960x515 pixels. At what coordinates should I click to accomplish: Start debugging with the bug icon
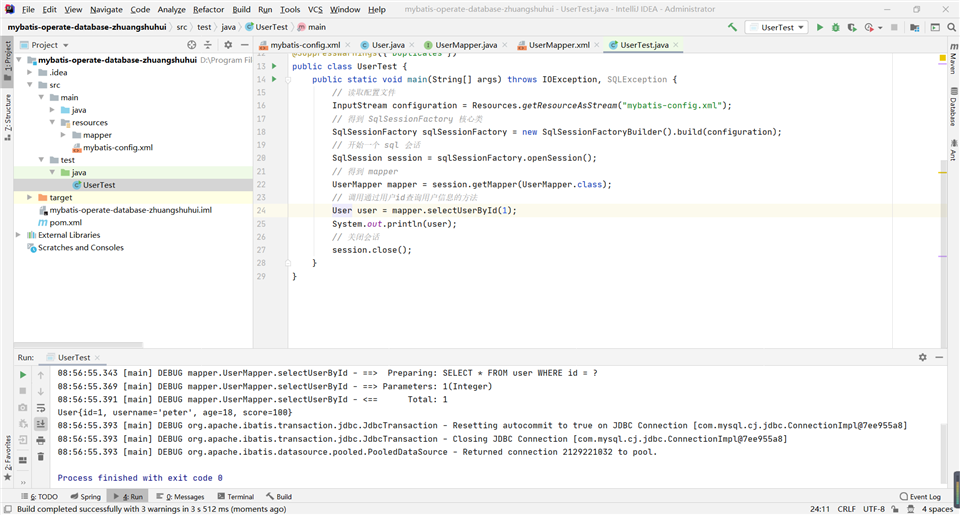pyautogui.click(x=835, y=28)
